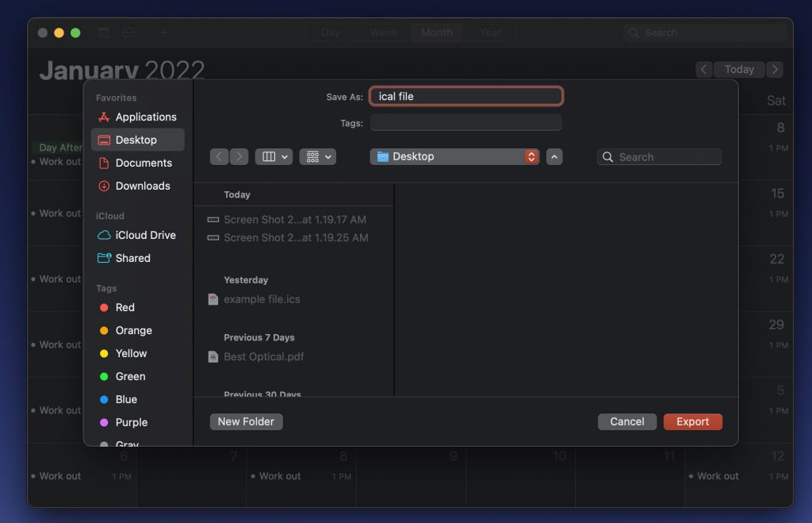Viewport: 812px width, 523px height.
Task: Click the forward navigation arrow
Action: click(239, 157)
